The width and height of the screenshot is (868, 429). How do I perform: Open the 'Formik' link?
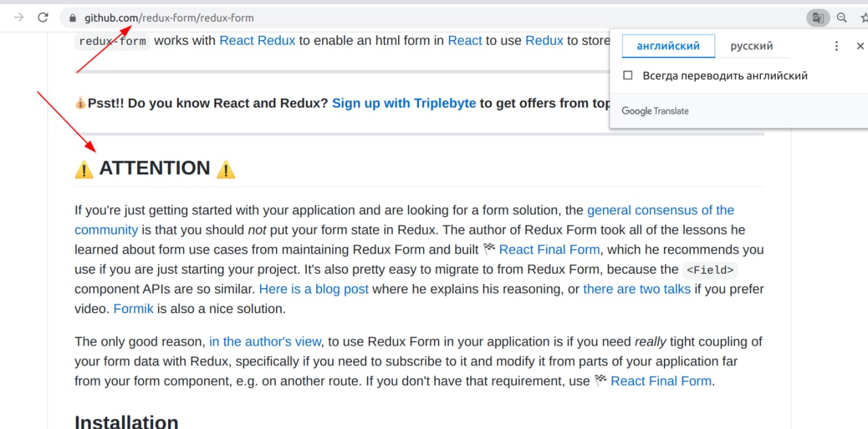coord(133,309)
